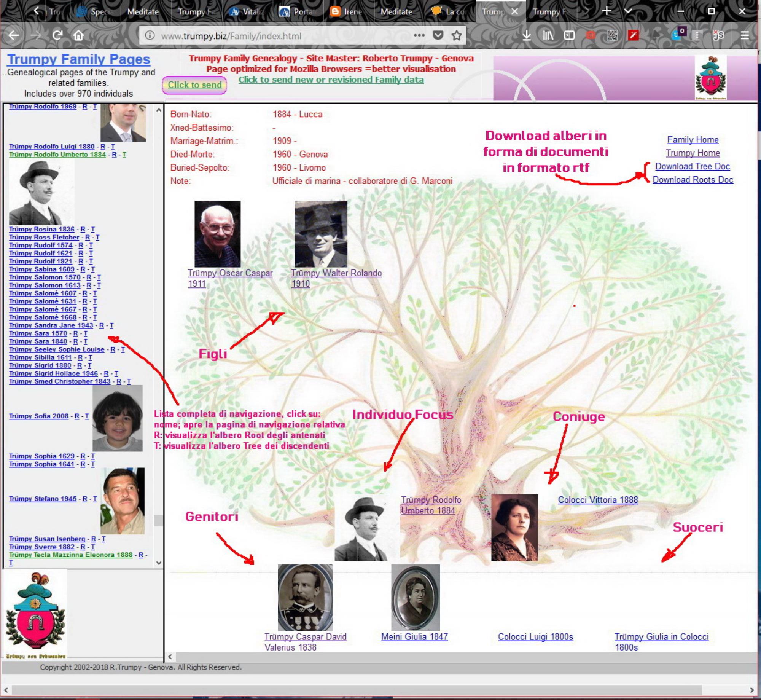Screen dimensions: 761x700
Task: Click the QR code extension icon
Action: [612, 35]
